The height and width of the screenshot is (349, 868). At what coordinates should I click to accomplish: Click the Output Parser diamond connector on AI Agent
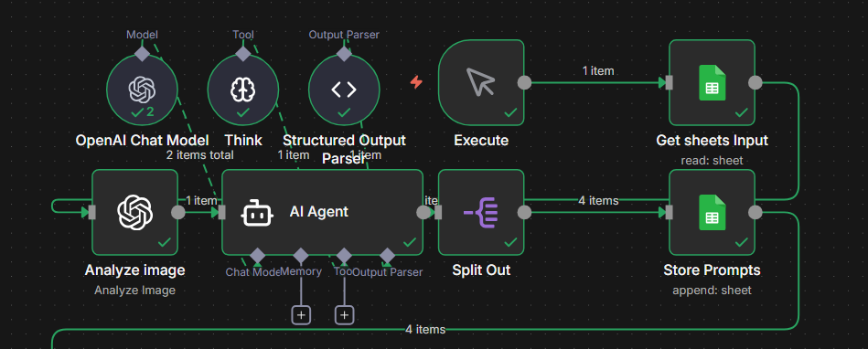pyautogui.click(x=388, y=256)
